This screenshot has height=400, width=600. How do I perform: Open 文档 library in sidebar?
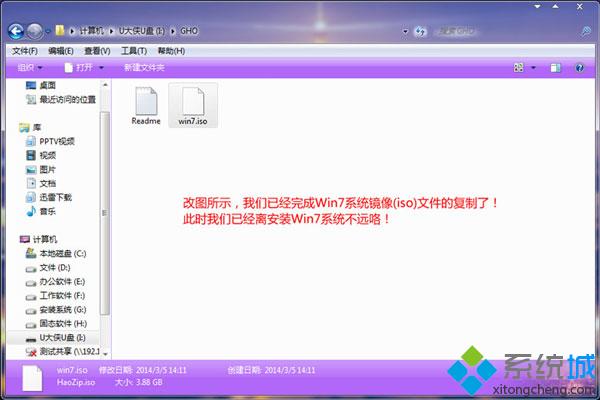[41, 183]
